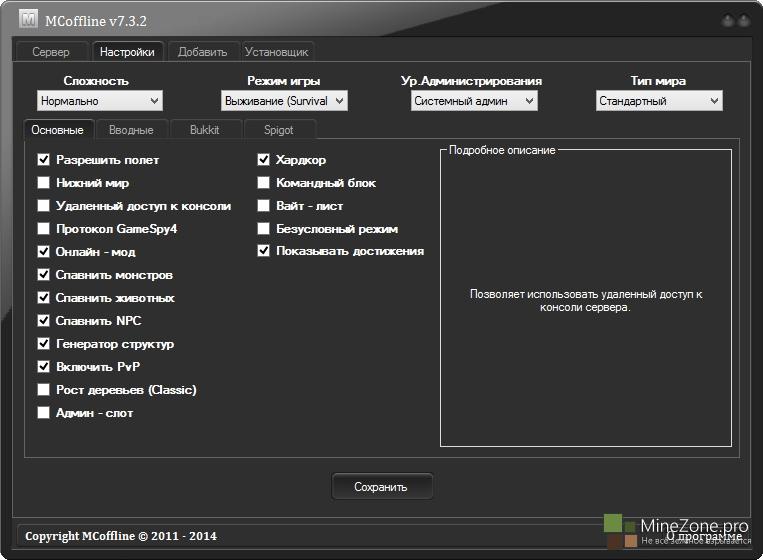Image resolution: width=763 pixels, height=560 pixels.
Task: Go to the Установщик tab
Action: pyautogui.click(x=277, y=52)
